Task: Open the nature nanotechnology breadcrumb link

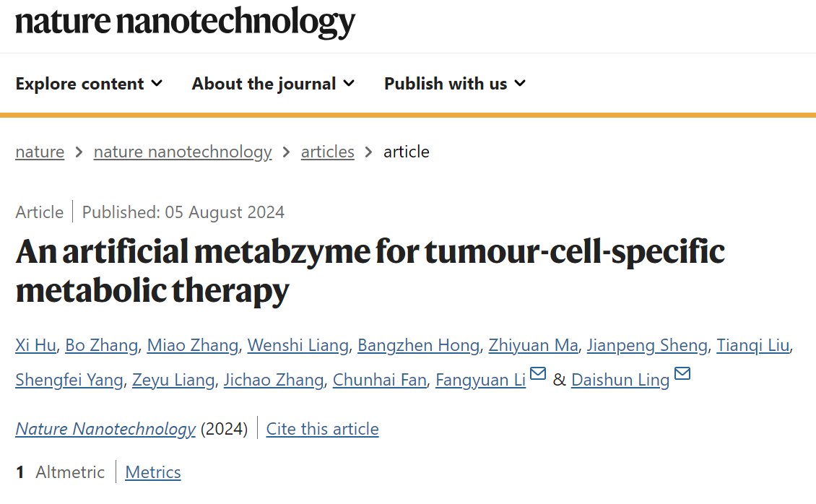Action: 183,152
